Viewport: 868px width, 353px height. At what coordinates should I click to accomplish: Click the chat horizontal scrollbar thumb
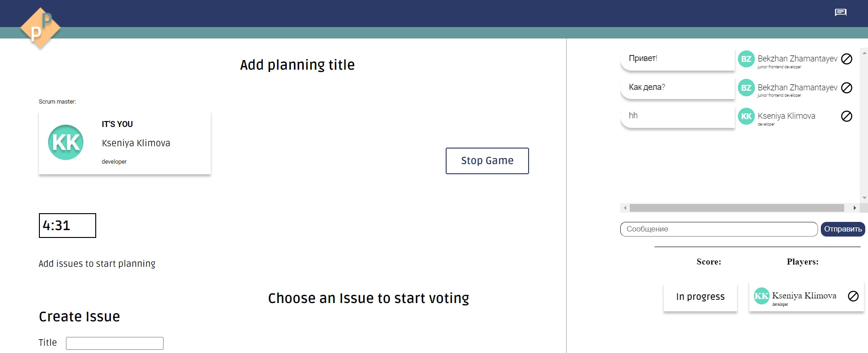[x=737, y=208]
